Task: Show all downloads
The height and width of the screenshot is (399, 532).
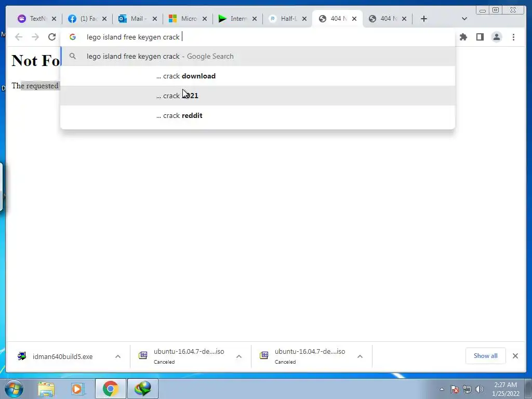Action: (x=486, y=356)
